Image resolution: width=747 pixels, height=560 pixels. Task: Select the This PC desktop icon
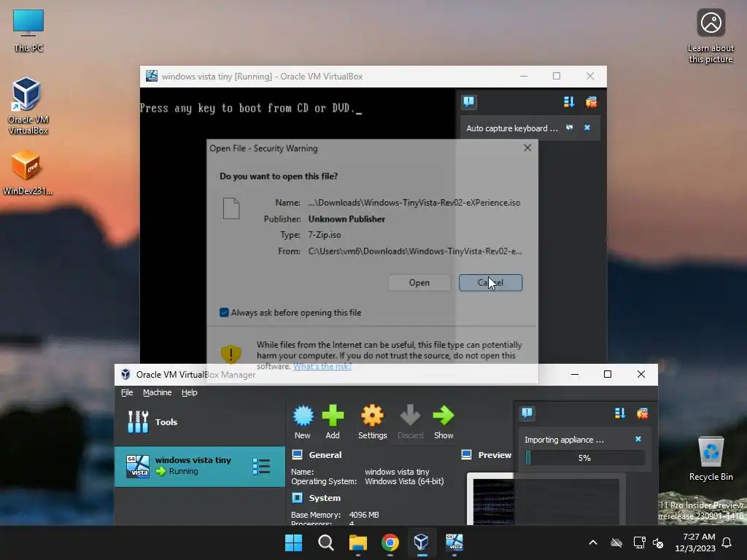(28, 31)
